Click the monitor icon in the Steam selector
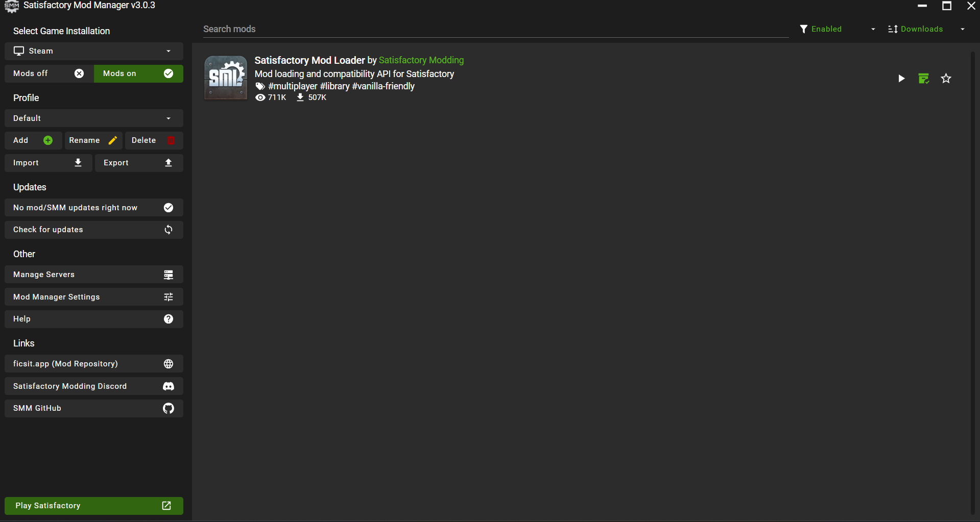 coord(19,51)
